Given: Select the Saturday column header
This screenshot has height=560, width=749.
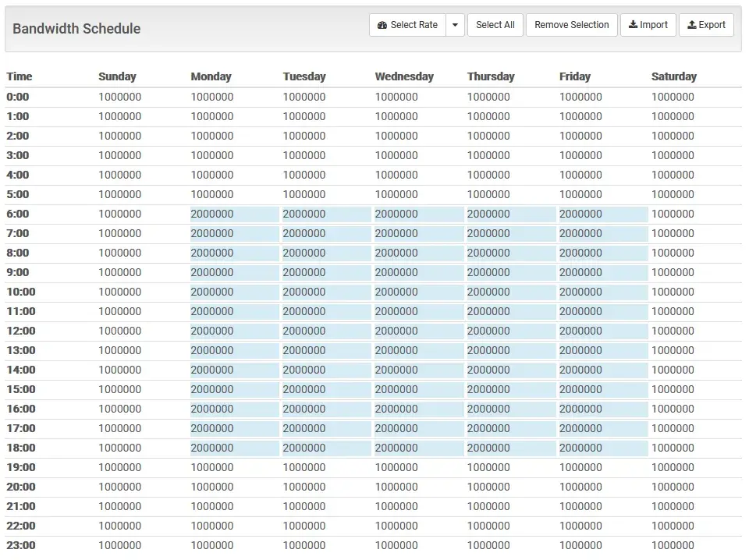Looking at the screenshot, I should click(674, 76).
